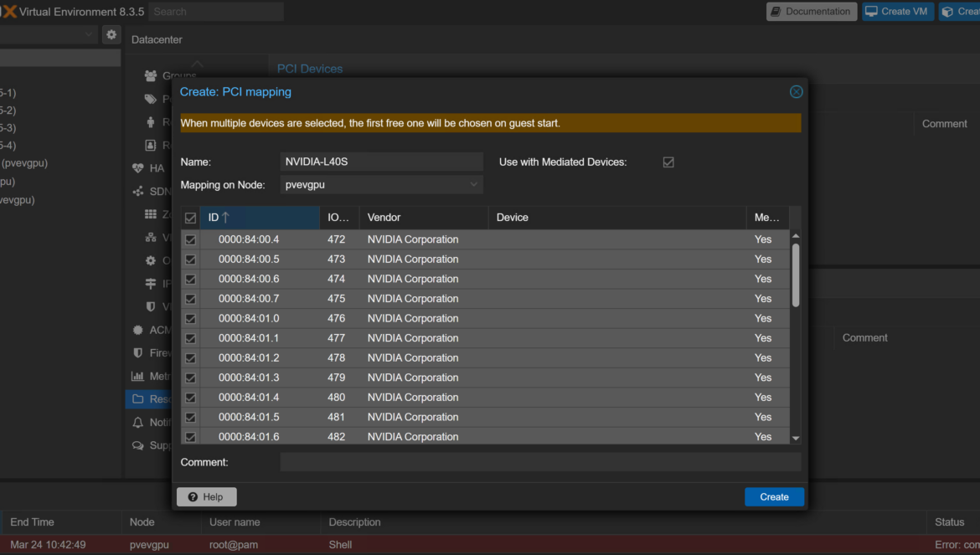Click the IO group value 476
Viewport: 980px width, 555px height.
[x=336, y=318]
